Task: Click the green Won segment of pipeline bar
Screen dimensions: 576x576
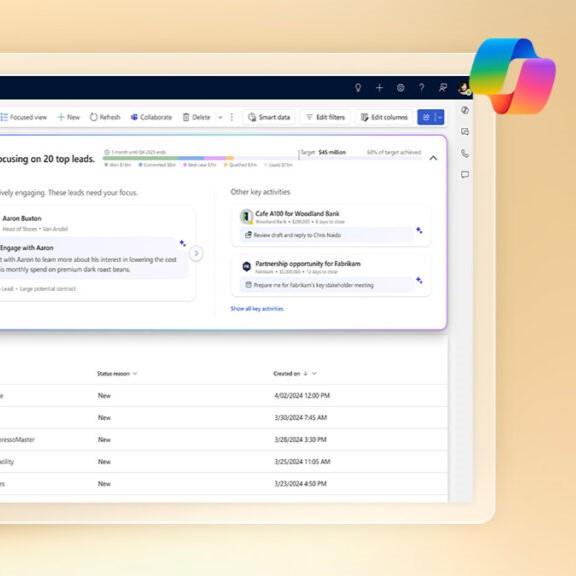Action: coord(140,158)
